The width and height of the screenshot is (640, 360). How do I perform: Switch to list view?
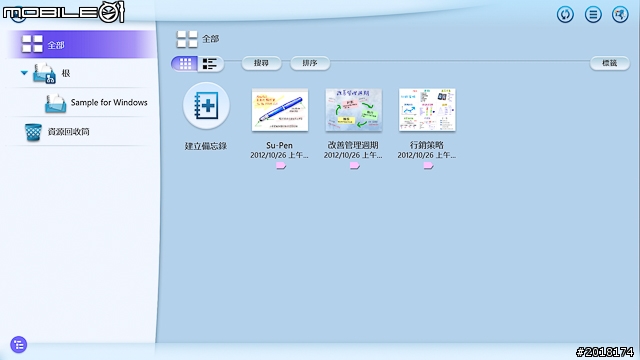tap(210, 63)
